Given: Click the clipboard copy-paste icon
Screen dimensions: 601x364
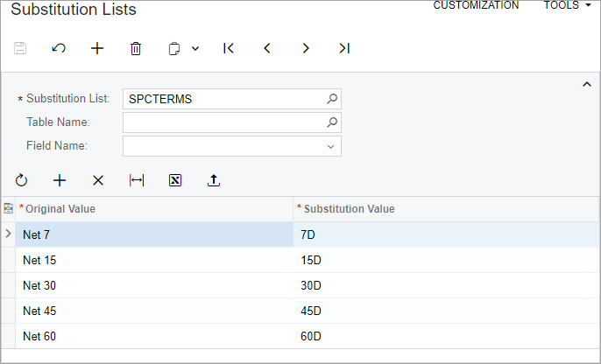Looking at the screenshot, I should (x=174, y=49).
